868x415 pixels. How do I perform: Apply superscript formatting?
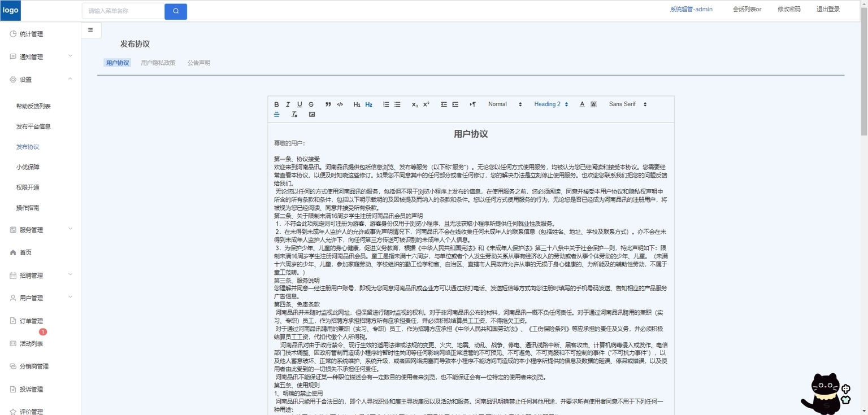[x=426, y=104]
